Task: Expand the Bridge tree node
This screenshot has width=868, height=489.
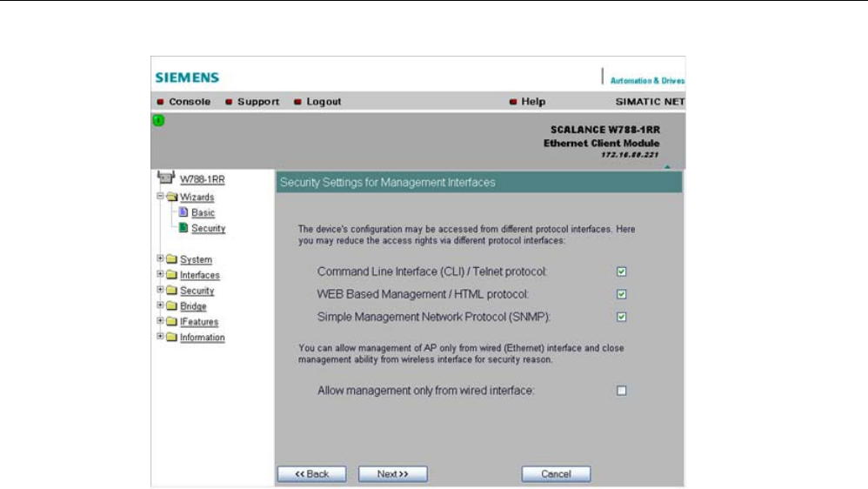Action: (160, 305)
